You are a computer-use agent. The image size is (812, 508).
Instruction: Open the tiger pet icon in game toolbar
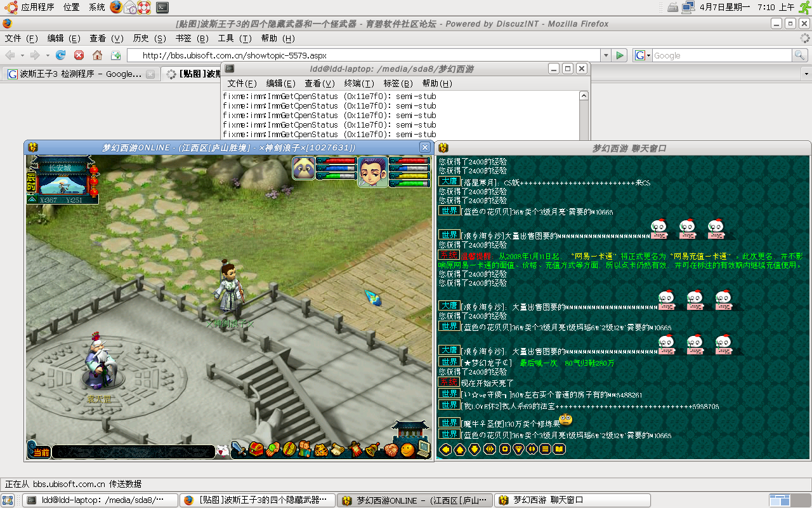tap(321, 450)
